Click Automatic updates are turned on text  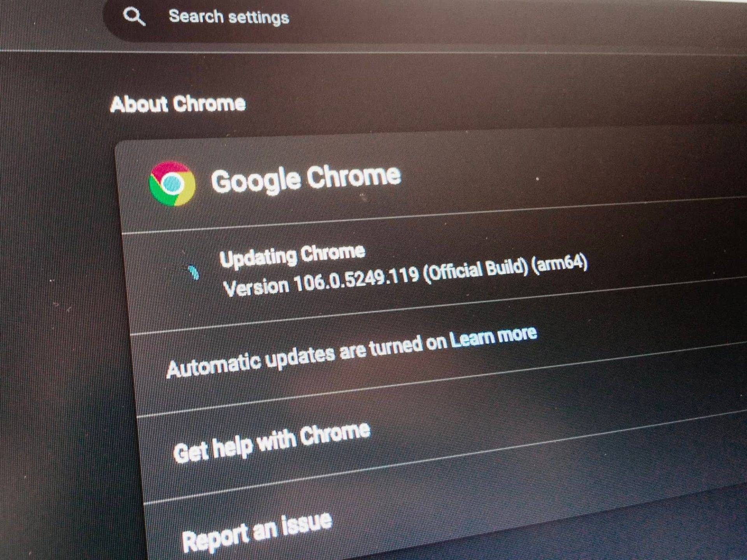307,356
